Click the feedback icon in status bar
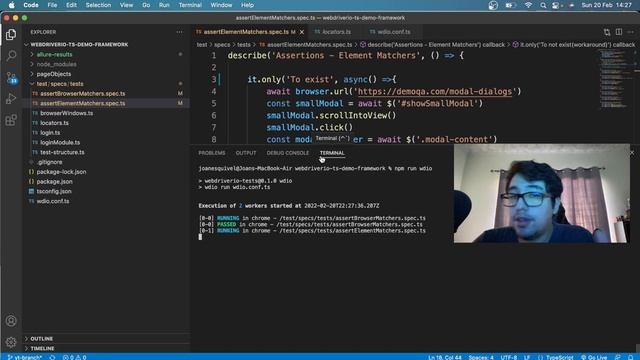The image size is (640, 360). tap(618, 357)
